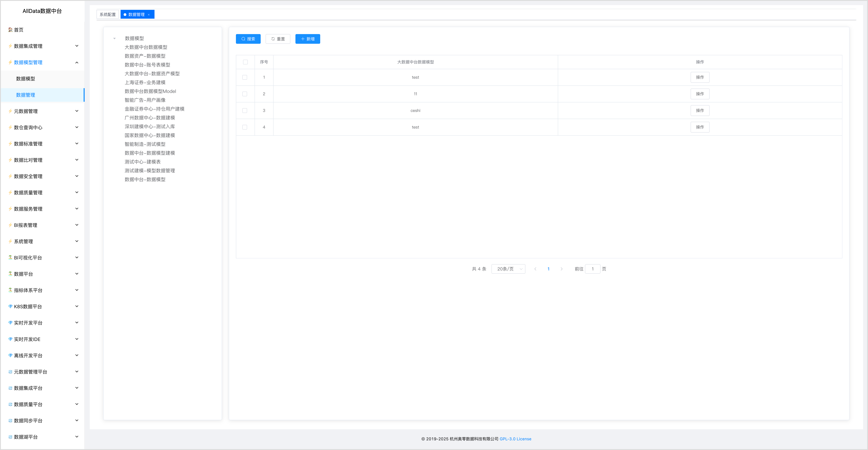Select 上海证券-业务建模 in the tree

point(145,83)
